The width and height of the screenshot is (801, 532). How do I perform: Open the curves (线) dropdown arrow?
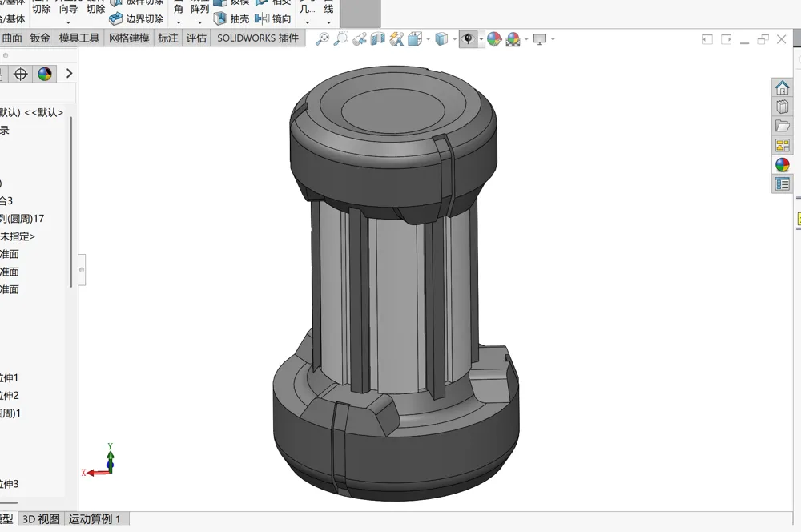[x=328, y=22]
